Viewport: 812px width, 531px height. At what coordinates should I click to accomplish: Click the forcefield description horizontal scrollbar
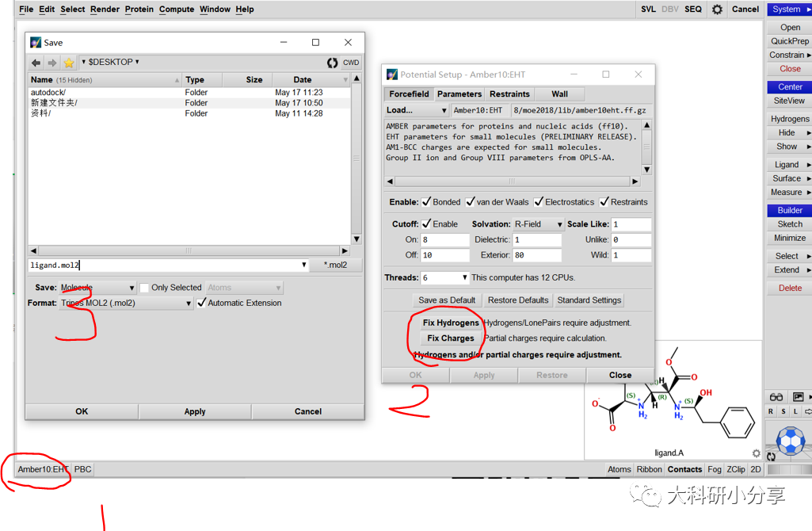[512, 181]
